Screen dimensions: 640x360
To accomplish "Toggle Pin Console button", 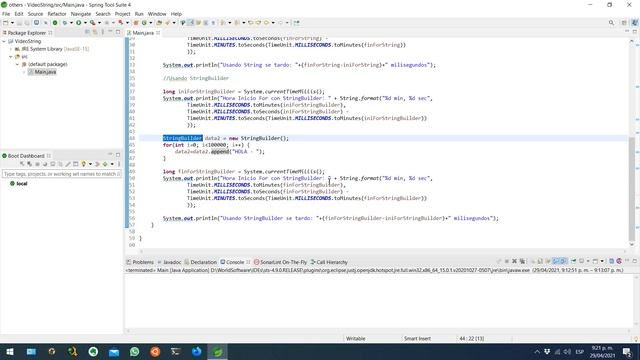I will click(x=573, y=261).
